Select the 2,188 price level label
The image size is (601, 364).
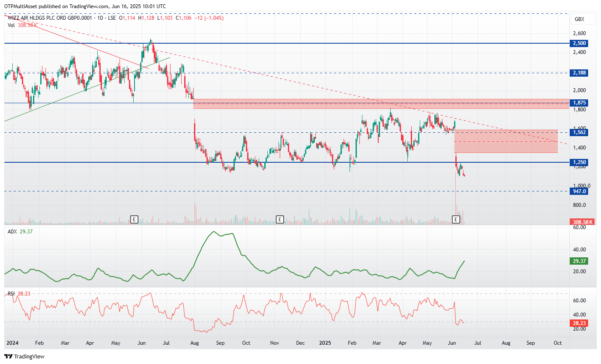click(x=579, y=73)
